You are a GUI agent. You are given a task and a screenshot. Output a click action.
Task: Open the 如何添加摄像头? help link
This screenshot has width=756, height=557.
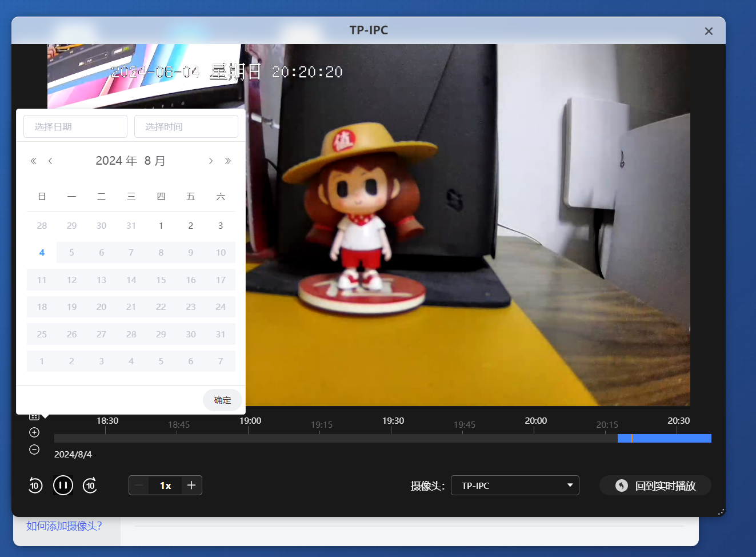pos(64,526)
